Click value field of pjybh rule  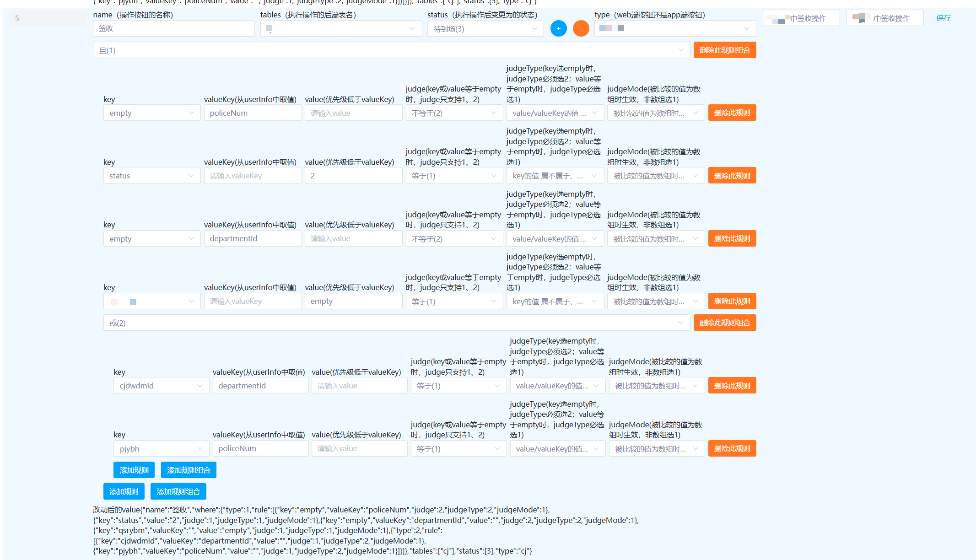(x=359, y=448)
